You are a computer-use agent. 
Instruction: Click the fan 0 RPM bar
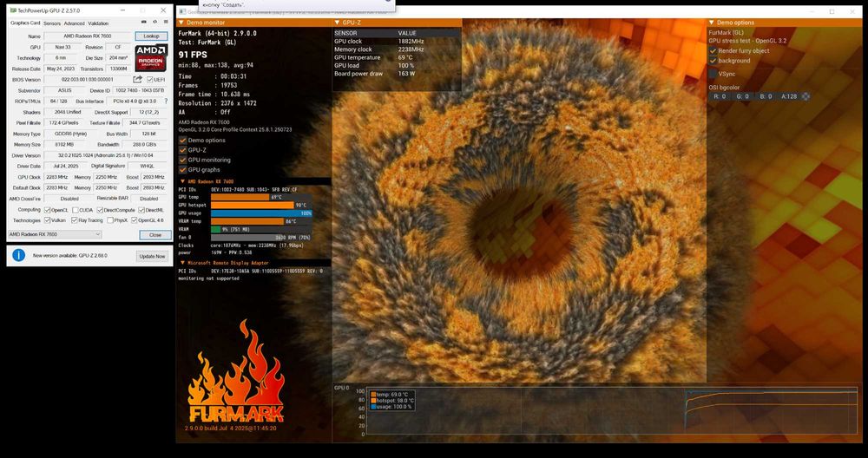coord(261,238)
